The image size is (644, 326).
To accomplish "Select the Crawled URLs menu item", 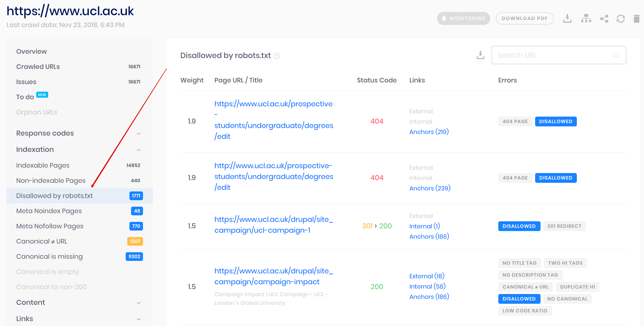I will click(x=38, y=66).
